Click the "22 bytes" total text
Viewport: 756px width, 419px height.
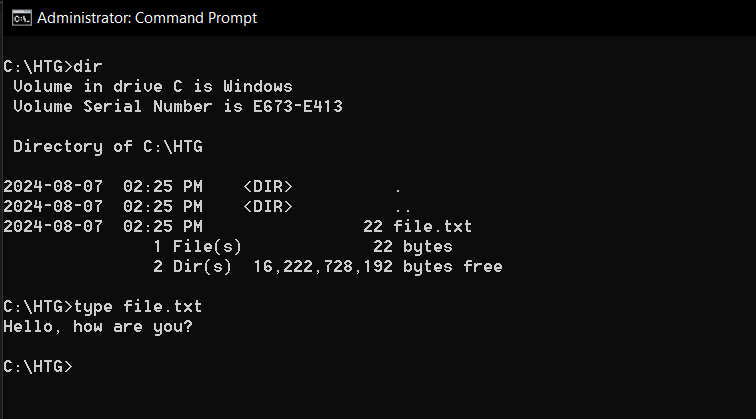coord(412,247)
